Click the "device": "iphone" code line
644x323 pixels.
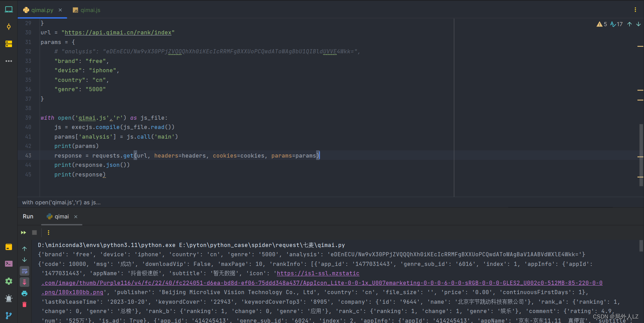click(87, 70)
